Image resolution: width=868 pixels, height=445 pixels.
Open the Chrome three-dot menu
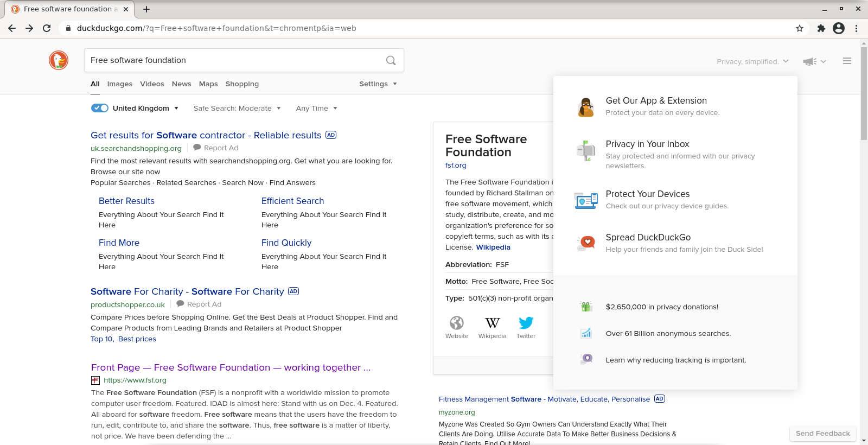click(x=857, y=28)
